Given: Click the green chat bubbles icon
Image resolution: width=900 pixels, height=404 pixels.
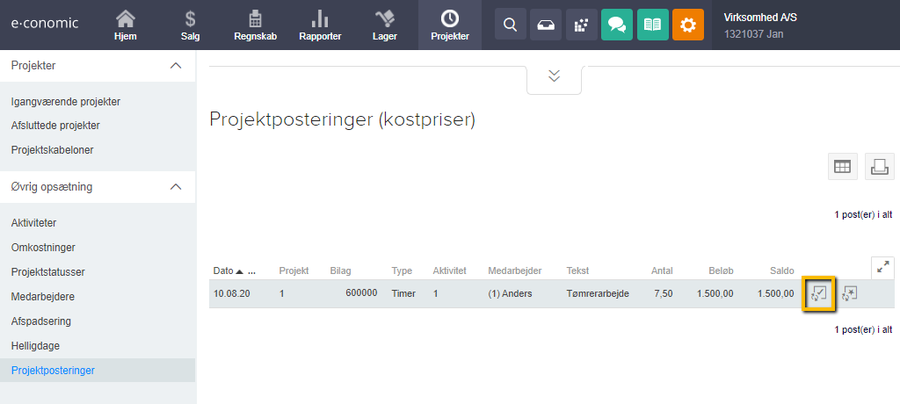Looking at the screenshot, I should (x=616, y=25).
